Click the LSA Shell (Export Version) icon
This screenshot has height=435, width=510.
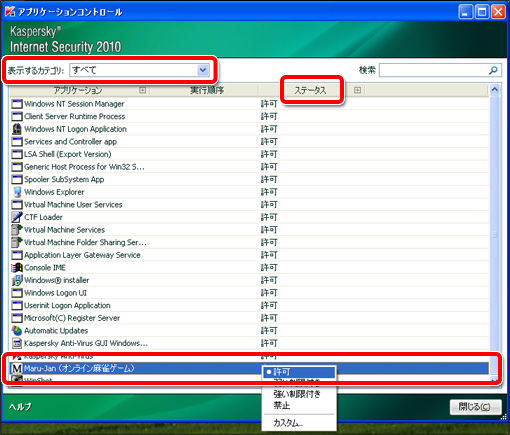point(17,154)
